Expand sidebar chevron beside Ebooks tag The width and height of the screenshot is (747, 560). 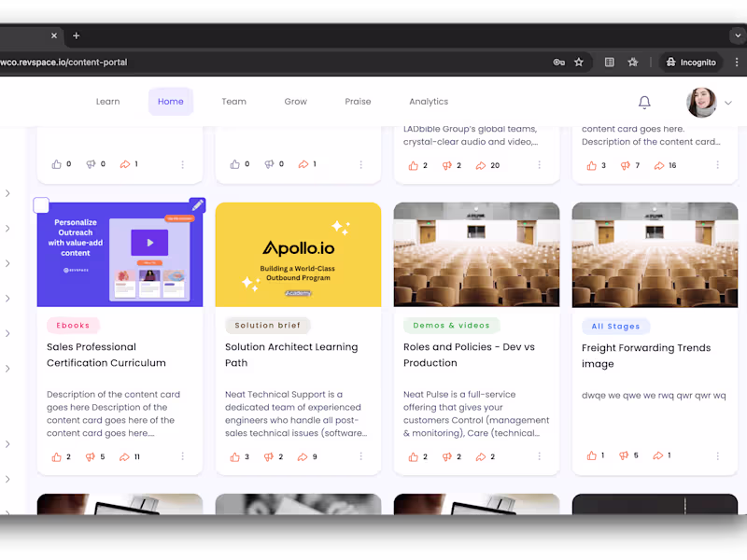(7, 334)
